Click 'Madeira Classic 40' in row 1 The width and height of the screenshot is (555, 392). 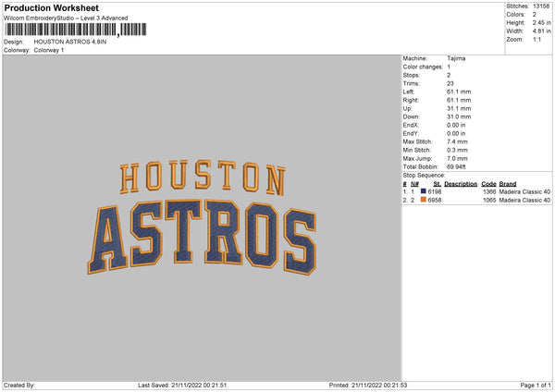pos(524,192)
